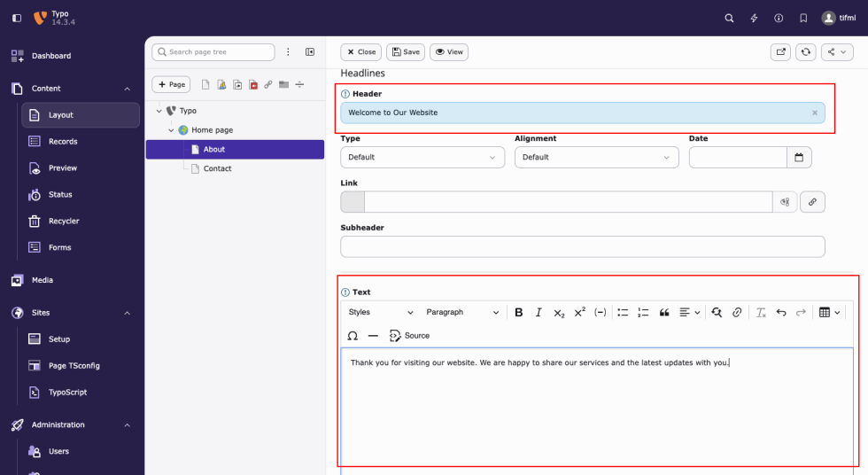The image size is (868, 475).
Task: Open record in new window icon
Action: tap(780, 52)
